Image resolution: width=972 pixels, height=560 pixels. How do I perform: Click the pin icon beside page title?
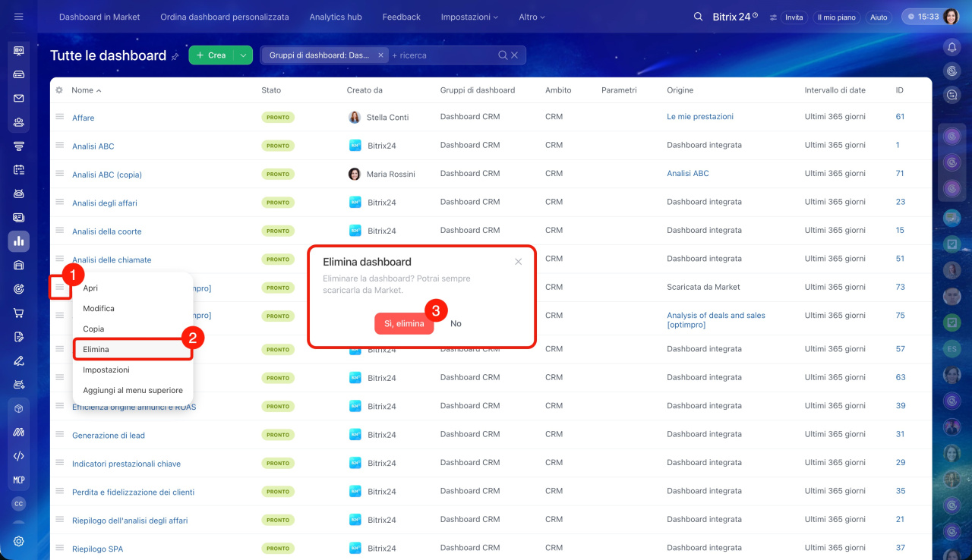175,56
